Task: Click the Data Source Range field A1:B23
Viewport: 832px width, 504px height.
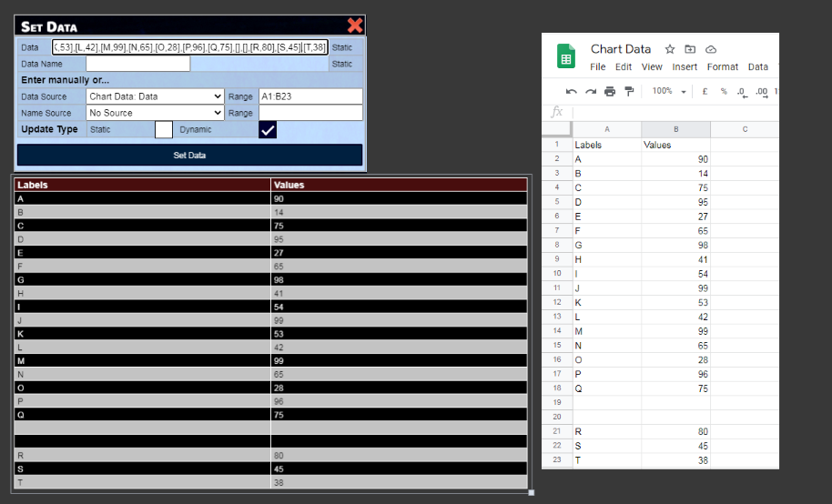Action: click(x=310, y=96)
